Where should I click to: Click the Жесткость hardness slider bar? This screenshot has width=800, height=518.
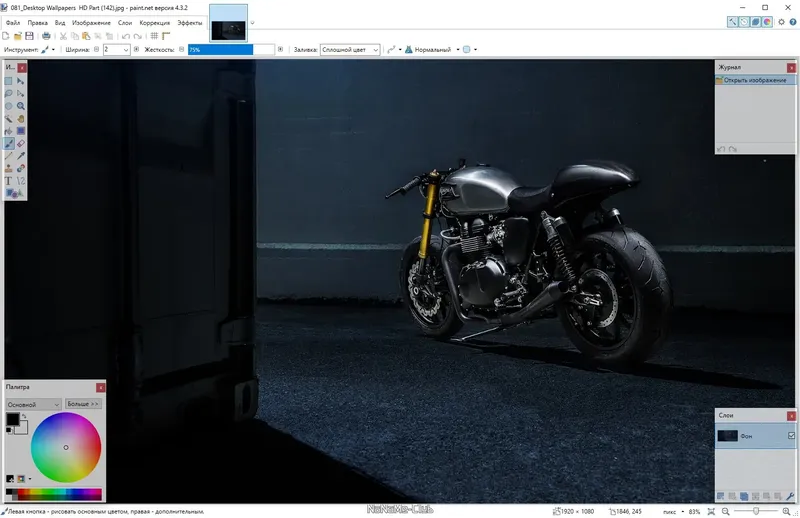[x=231, y=49]
